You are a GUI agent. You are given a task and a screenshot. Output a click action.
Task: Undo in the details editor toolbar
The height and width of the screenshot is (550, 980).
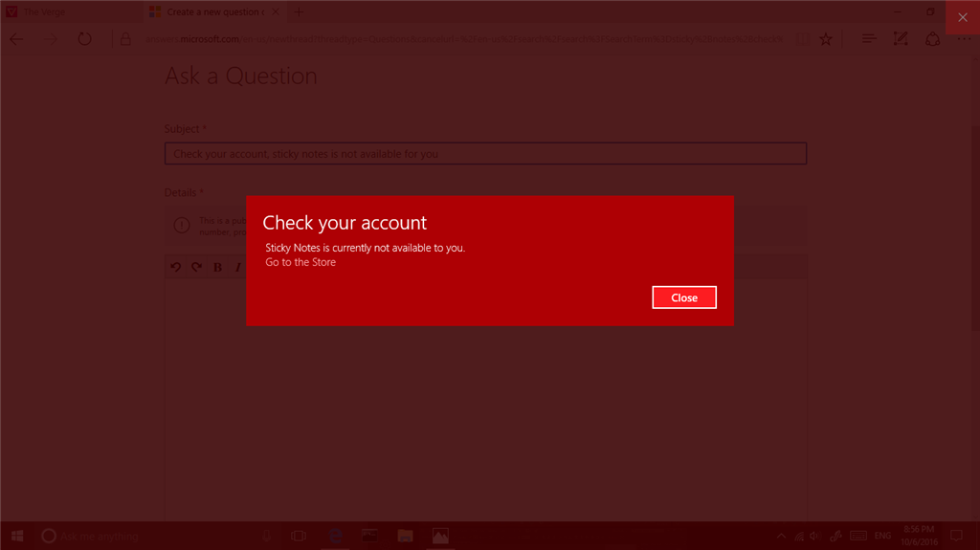[176, 267]
